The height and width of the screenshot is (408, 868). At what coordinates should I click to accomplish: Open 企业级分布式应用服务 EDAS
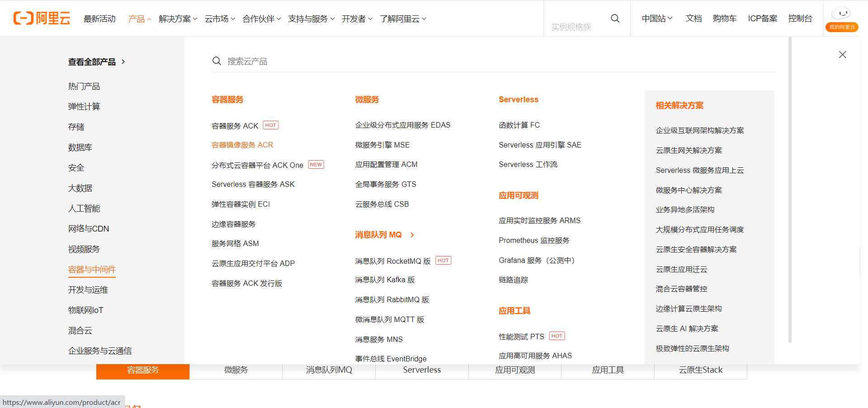click(x=403, y=125)
